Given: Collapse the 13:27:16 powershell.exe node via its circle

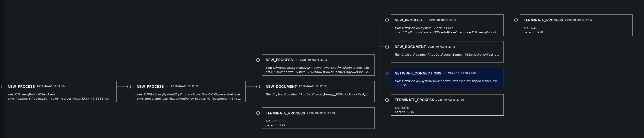Looking at the screenshot, I should point(258,60).
